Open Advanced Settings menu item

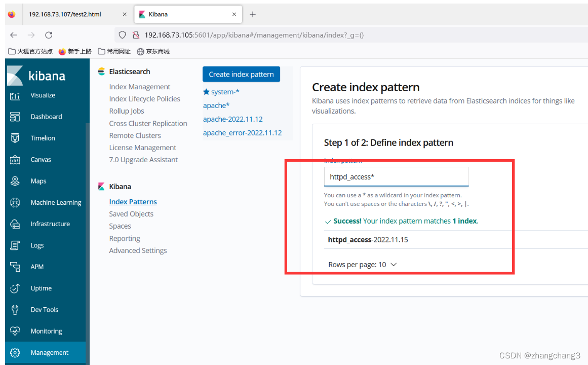(x=138, y=250)
